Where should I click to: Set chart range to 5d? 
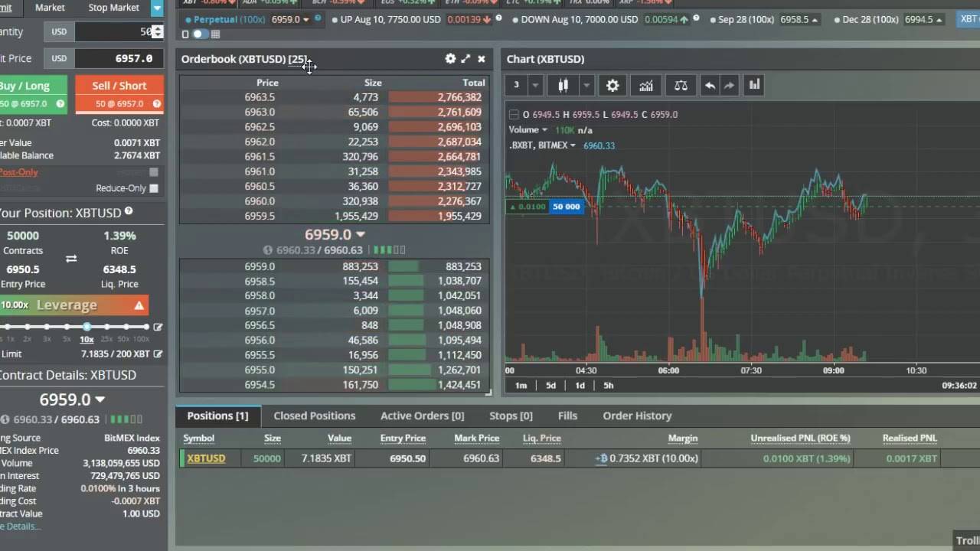coord(550,386)
